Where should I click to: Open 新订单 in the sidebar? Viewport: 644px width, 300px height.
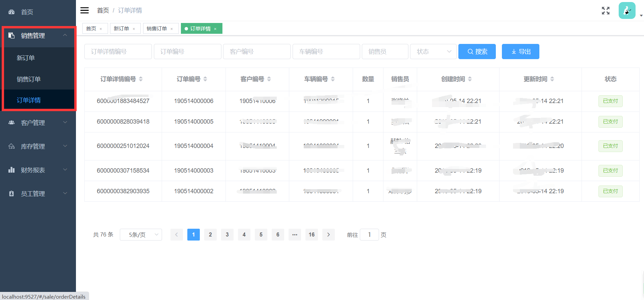coord(38,58)
